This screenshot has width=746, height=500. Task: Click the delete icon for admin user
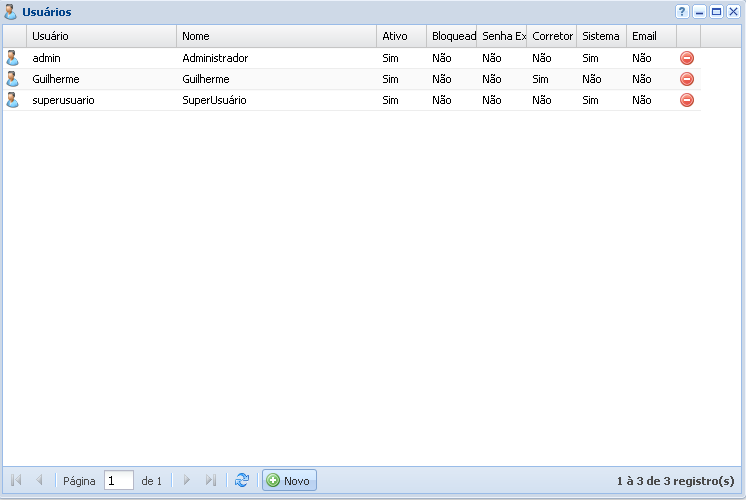coord(687,58)
